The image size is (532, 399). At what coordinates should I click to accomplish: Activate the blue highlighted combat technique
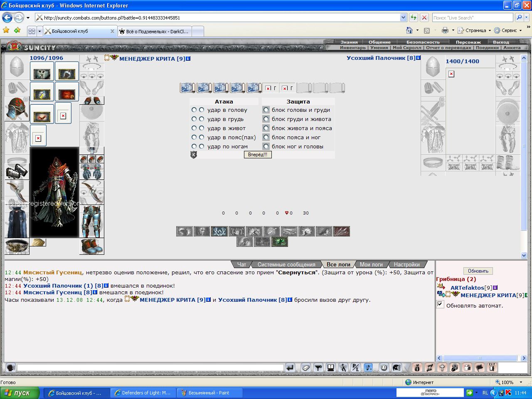tap(219, 231)
